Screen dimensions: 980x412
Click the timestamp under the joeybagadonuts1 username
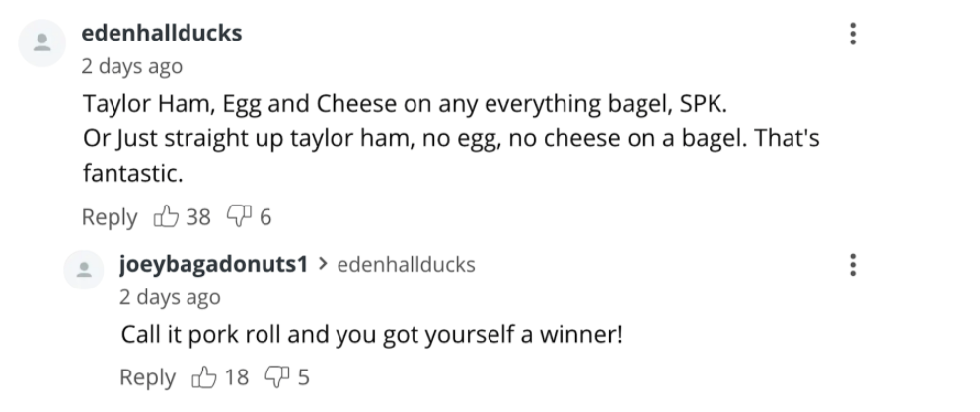(170, 296)
